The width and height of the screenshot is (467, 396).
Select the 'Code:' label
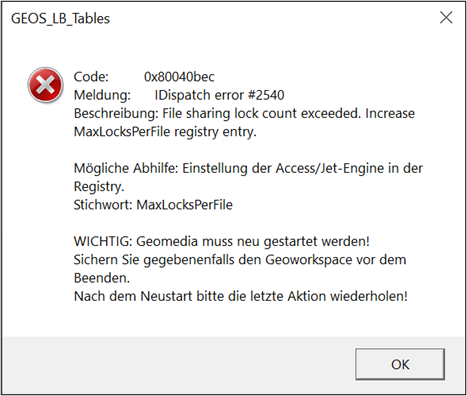coord(91,77)
